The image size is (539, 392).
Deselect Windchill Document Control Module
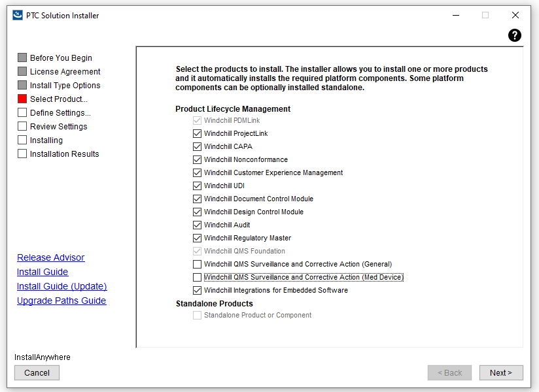pos(198,199)
